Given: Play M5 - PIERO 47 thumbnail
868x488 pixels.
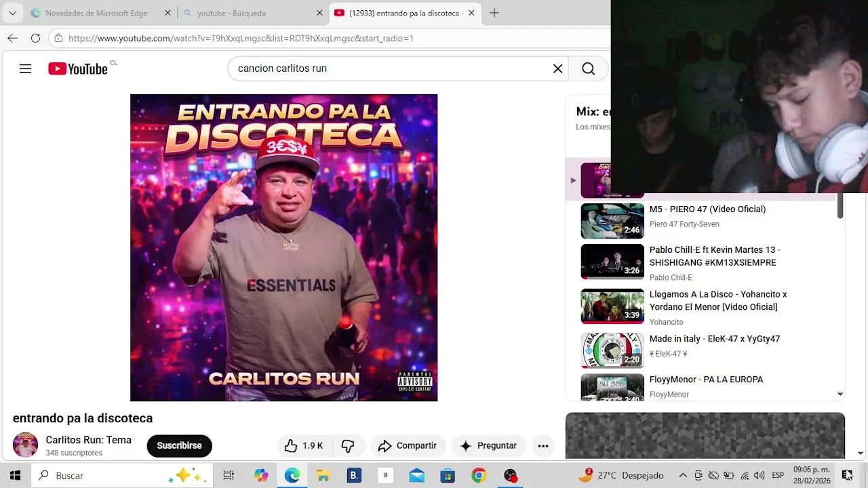Looking at the screenshot, I should coord(612,221).
